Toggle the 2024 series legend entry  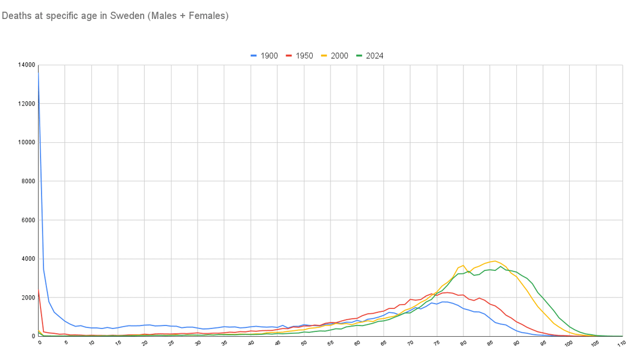pos(375,56)
